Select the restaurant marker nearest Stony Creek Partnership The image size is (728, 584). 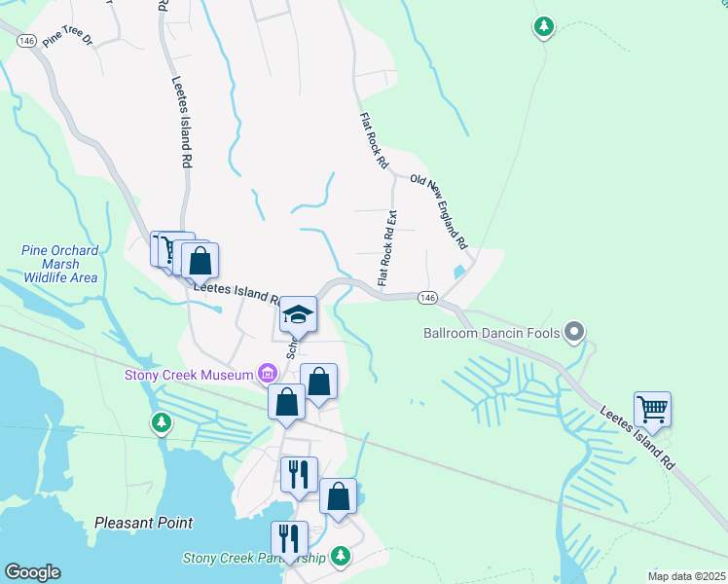click(x=290, y=542)
